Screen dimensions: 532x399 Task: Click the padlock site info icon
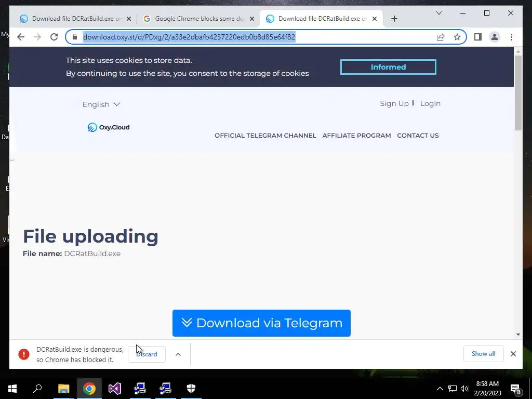[x=75, y=37]
